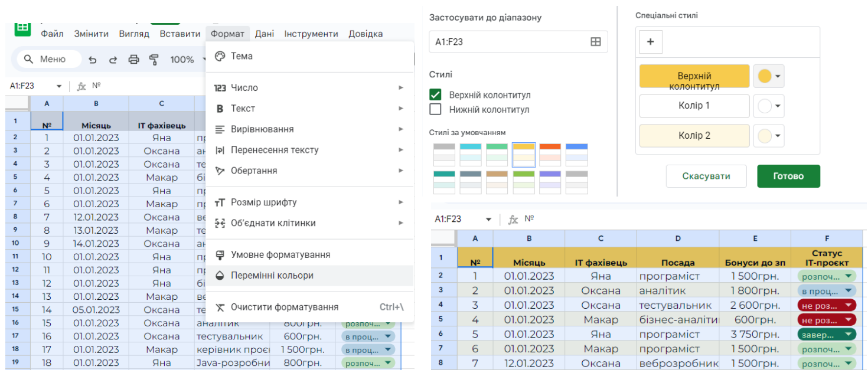The image size is (868, 373).
Task: Open the zoom 100% dropdown
Action: coord(187,60)
